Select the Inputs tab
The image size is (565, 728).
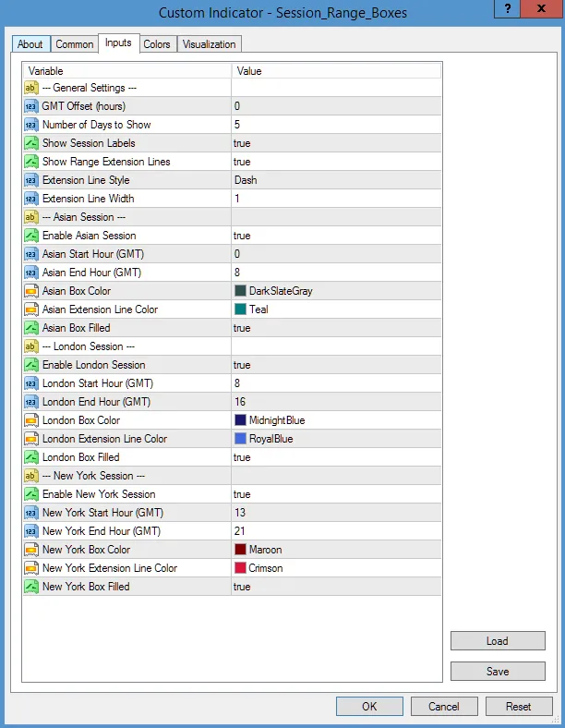point(118,42)
